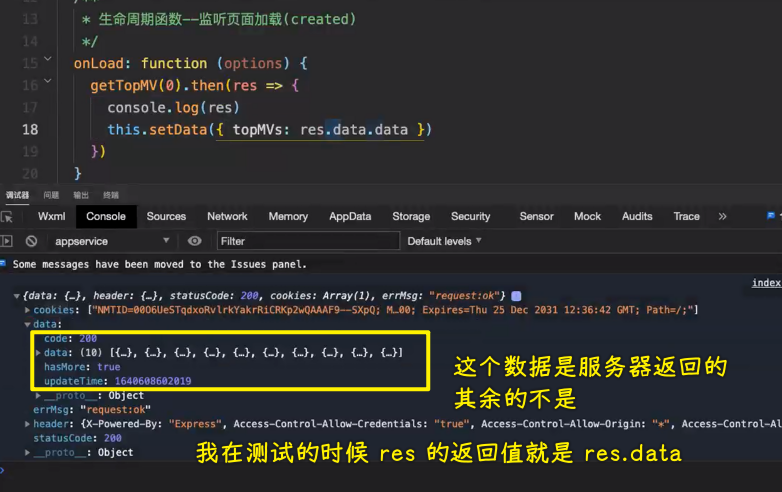Viewport: 782px width, 492px height.
Task: Open the blue message flag icon
Action: [771, 215]
